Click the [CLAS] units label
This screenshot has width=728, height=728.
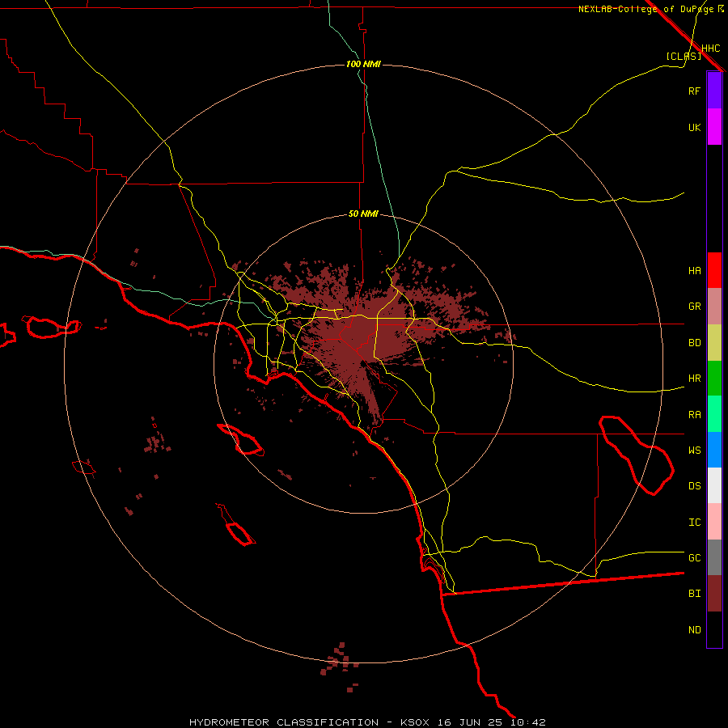[x=684, y=56]
